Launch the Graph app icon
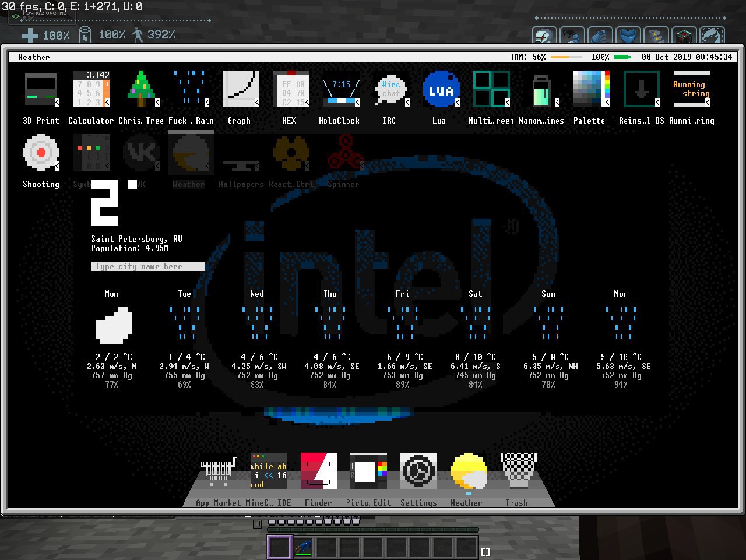The height and width of the screenshot is (560, 746). coord(241,89)
